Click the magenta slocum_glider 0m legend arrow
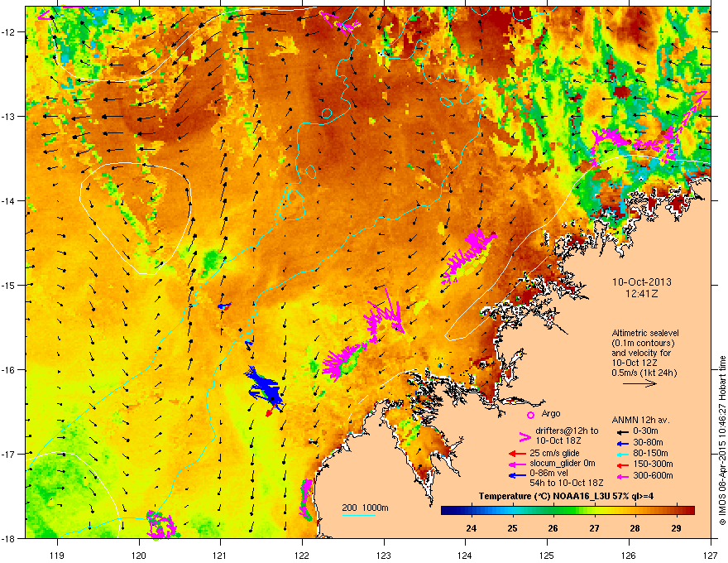 [x=517, y=464]
